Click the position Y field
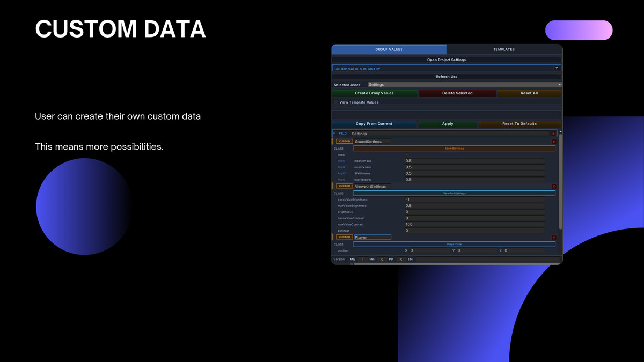The height and width of the screenshot is (362, 644). click(477, 250)
